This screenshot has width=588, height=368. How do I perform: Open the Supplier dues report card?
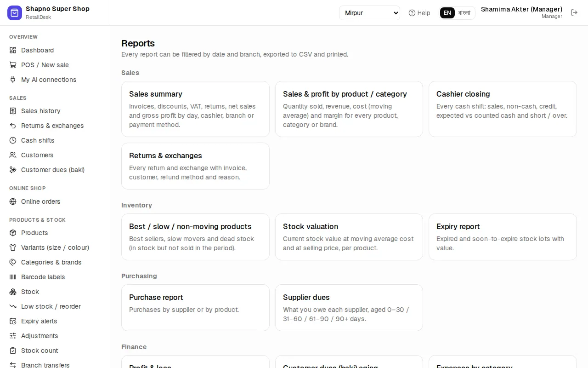pyautogui.click(x=349, y=308)
